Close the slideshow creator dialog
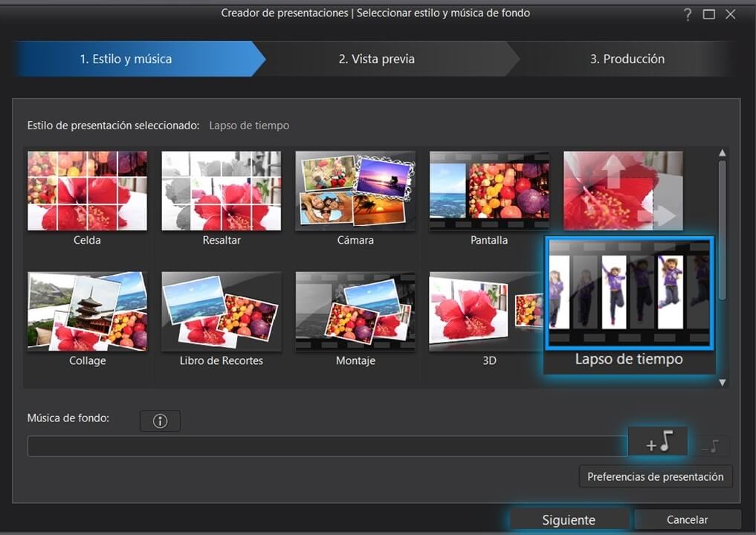The height and width of the screenshot is (535, 756). click(731, 14)
